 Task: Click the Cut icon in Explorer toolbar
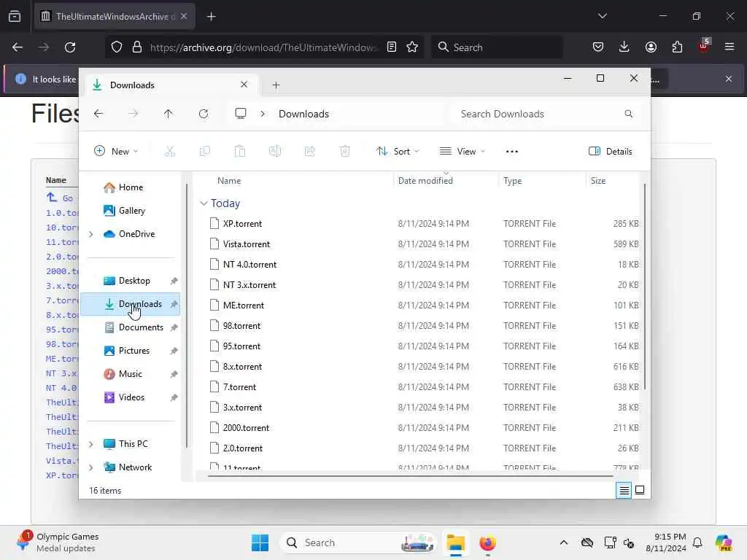pos(169,152)
